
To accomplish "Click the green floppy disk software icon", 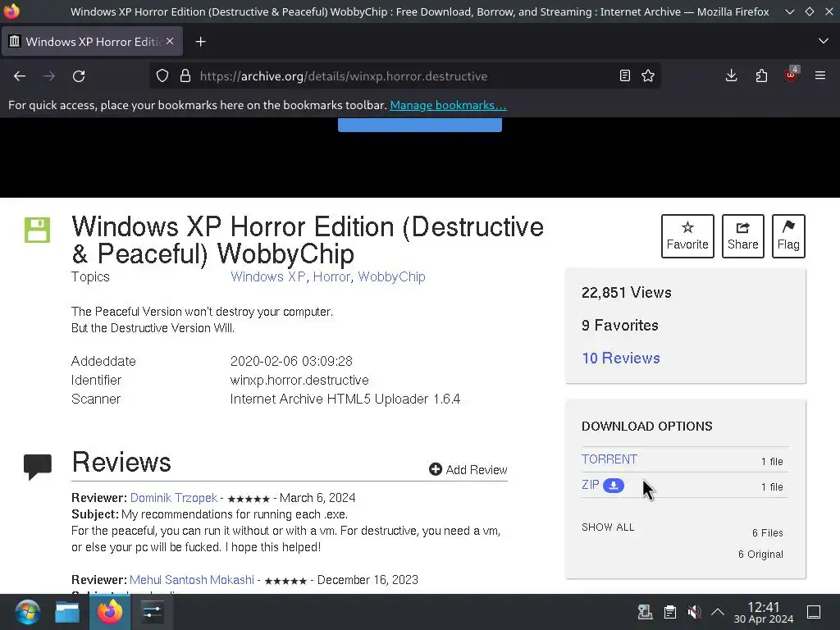I will [38, 230].
